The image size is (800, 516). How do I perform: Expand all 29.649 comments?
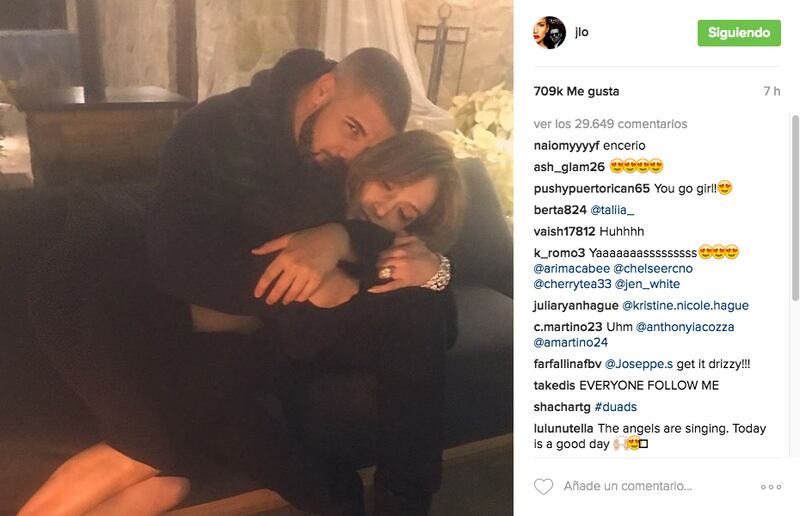pos(610,124)
